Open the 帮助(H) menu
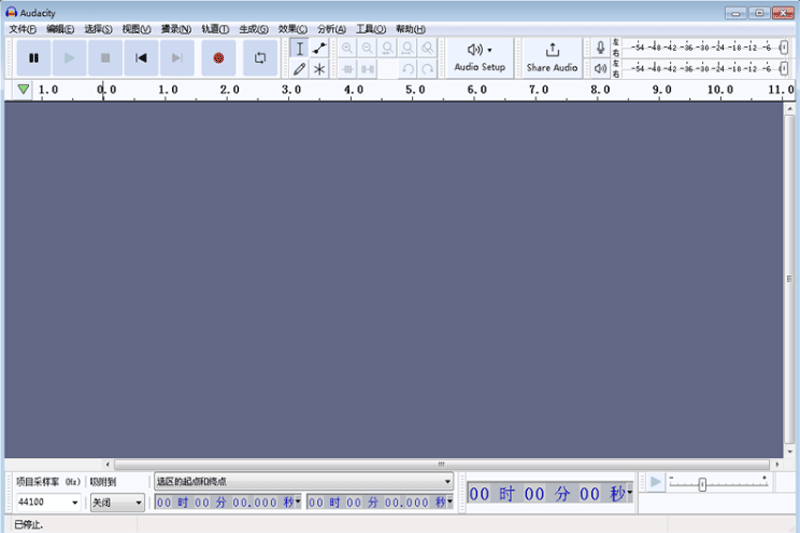800x533 pixels. [410, 29]
